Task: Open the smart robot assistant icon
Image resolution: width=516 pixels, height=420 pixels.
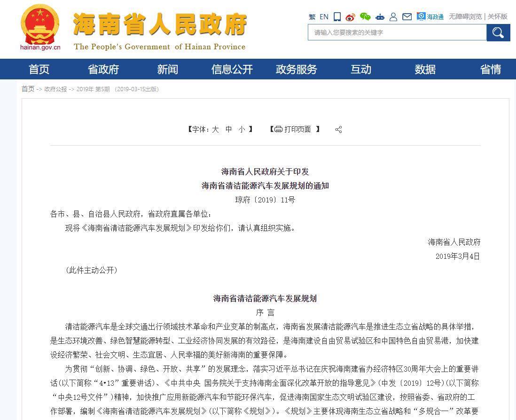Action: 380,17
